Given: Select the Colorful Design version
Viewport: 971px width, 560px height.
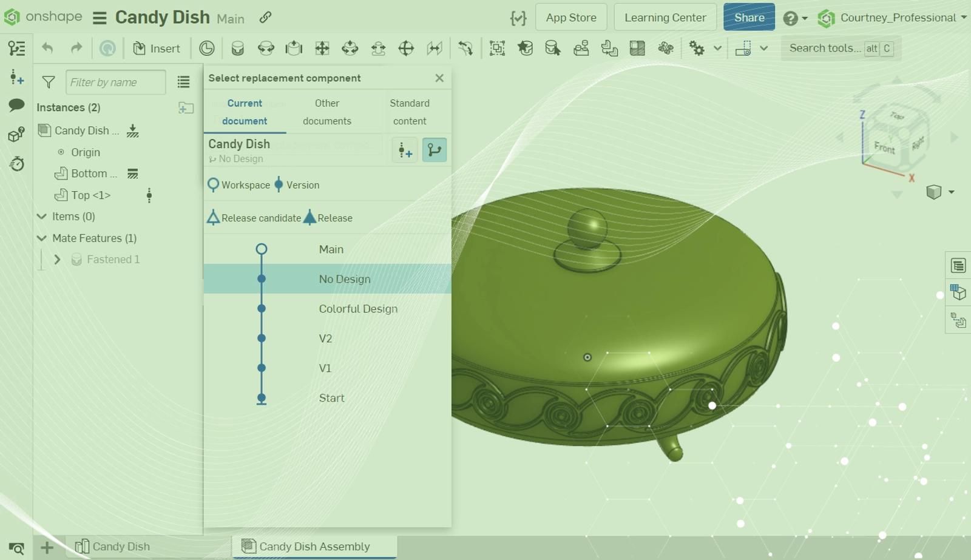Looking at the screenshot, I should click(x=358, y=309).
